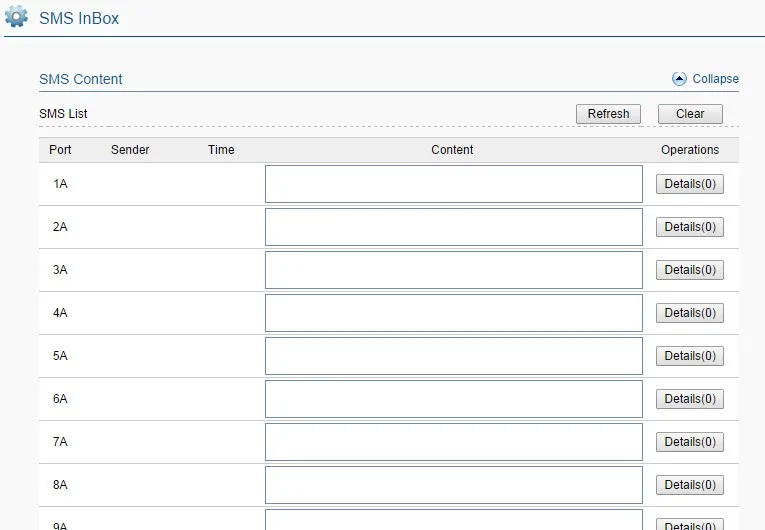Click the content box for port 8A

click(x=453, y=485)
